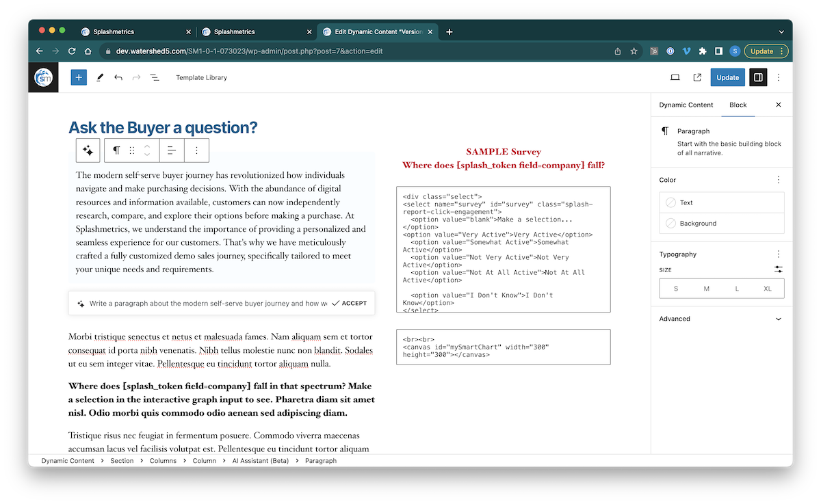Click the block drag handle dots

pos(132,150)
